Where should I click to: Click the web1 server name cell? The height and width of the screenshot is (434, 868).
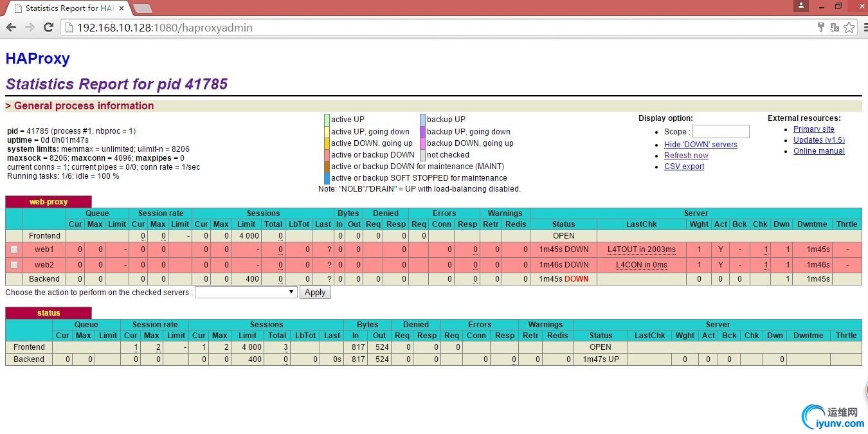coord(44,249)
